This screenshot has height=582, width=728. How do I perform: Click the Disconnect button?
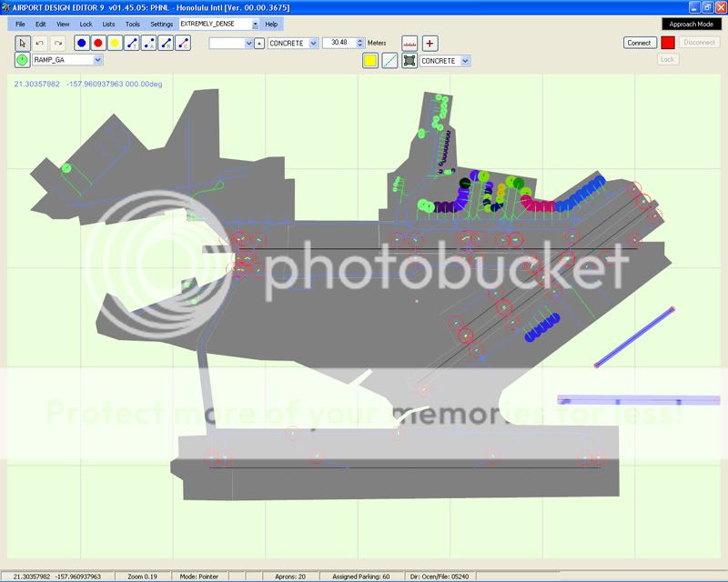coord(699,42)
